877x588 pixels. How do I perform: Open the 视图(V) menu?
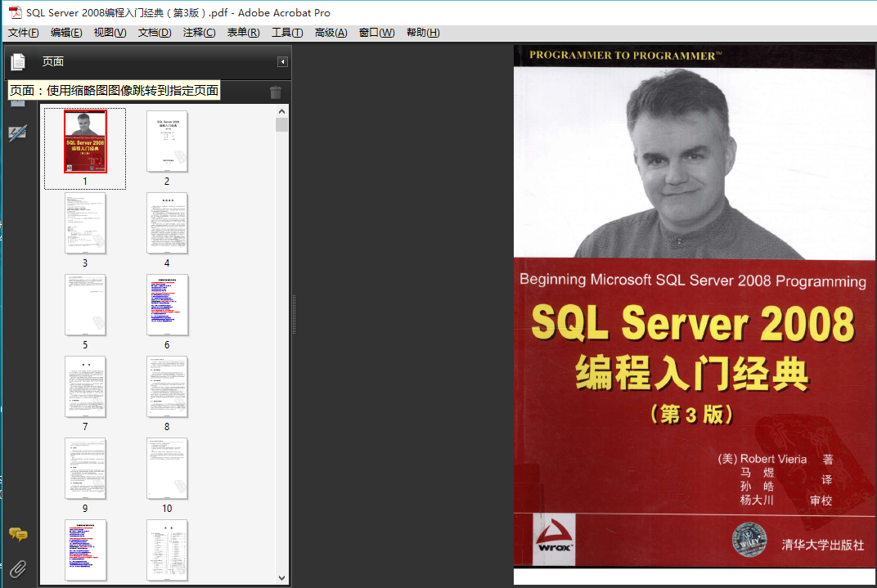pos(110,33)
